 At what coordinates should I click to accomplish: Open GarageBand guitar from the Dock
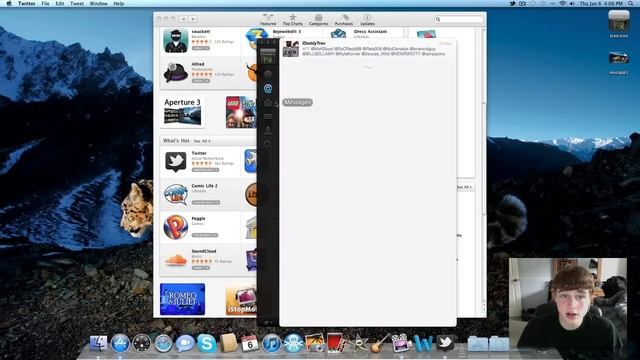(379, 343)
